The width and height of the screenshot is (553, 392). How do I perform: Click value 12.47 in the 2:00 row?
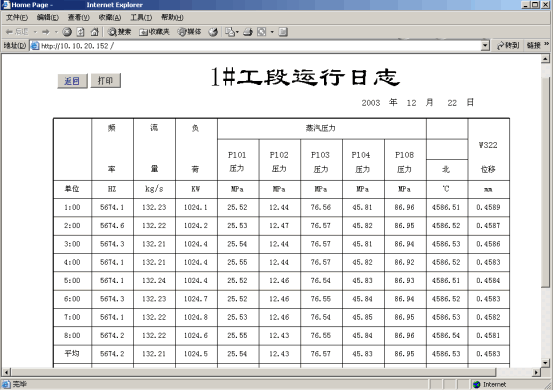(279, 226)
